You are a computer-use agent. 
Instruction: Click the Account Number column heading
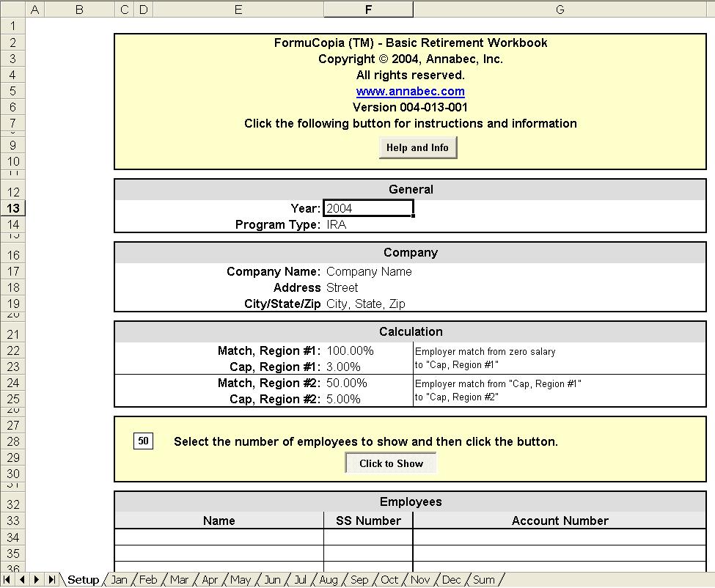point(560,521)
